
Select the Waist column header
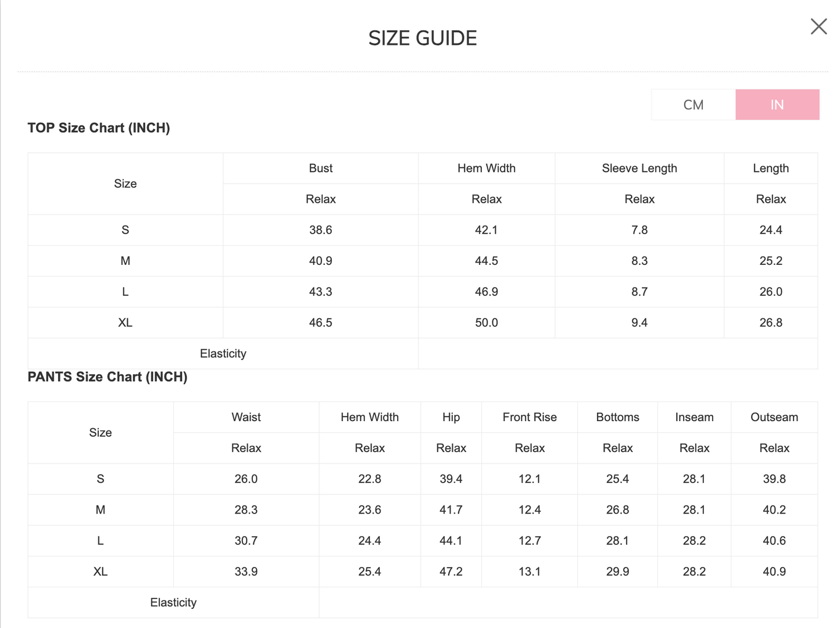click(x=246, y=417)
